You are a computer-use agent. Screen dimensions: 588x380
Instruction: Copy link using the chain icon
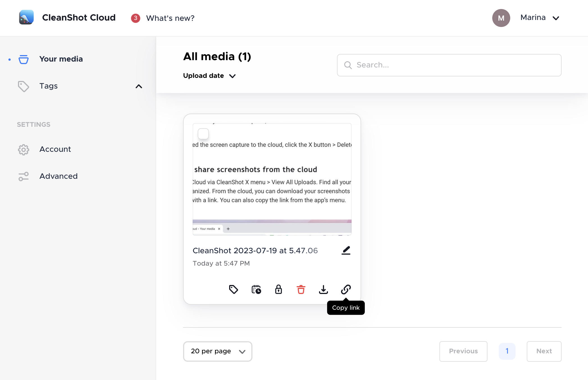346,289
